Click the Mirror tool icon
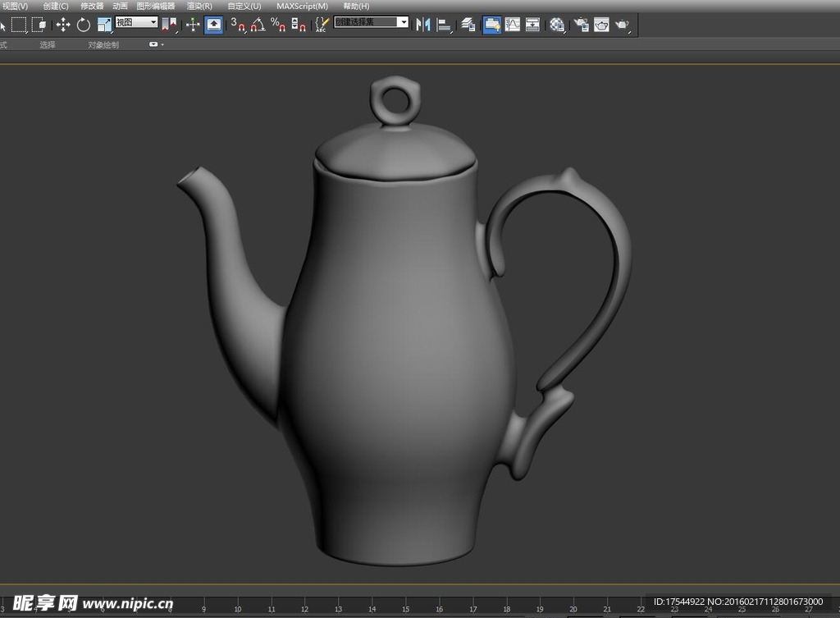Screen dimensions: 840x618 click(423, 25)
